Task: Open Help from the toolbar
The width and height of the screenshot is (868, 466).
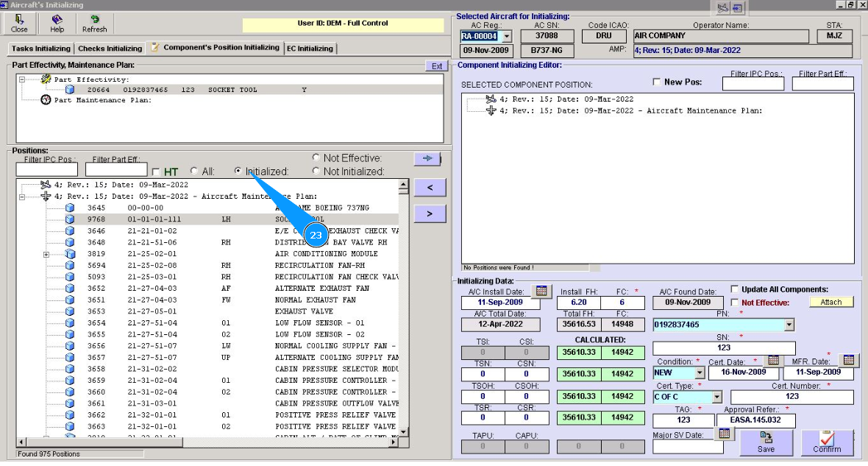Action: [57, 23]
